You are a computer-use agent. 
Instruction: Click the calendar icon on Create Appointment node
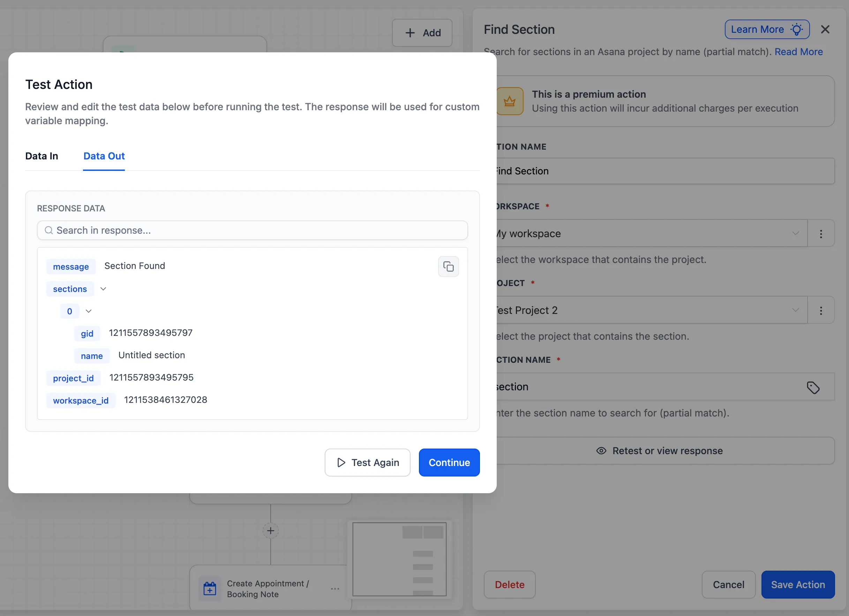point(209,588)
